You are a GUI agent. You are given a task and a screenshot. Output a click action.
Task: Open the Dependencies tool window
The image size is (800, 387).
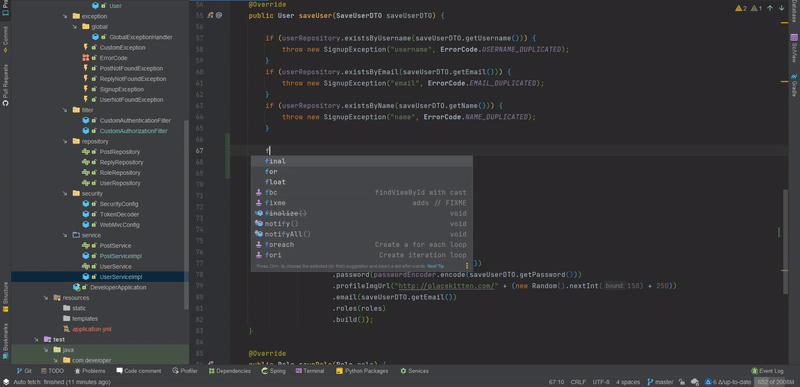(x=229, y=371)
